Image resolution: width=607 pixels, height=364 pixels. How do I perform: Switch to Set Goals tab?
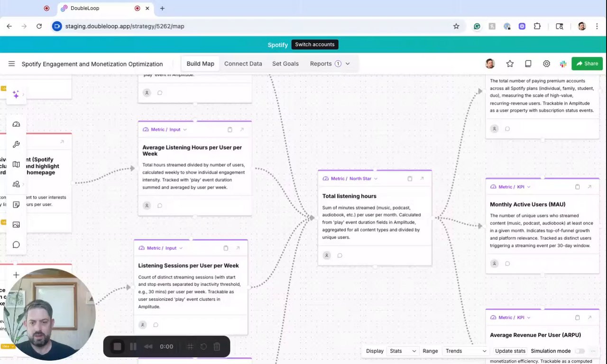pyautogui.click(x=285, y=64)
